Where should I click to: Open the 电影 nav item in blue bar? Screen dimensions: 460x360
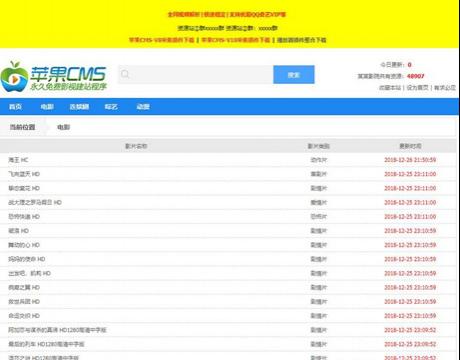(x=47, y=107)
